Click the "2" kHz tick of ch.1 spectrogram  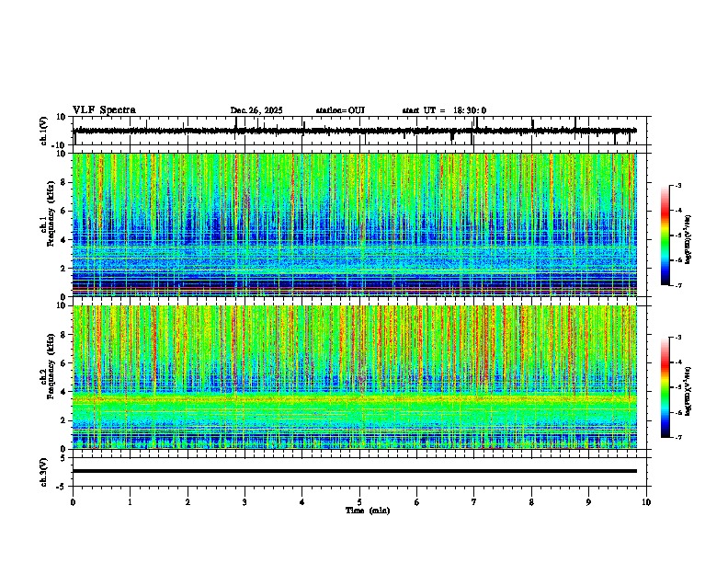pyautogui.click(x=63, y=269)
